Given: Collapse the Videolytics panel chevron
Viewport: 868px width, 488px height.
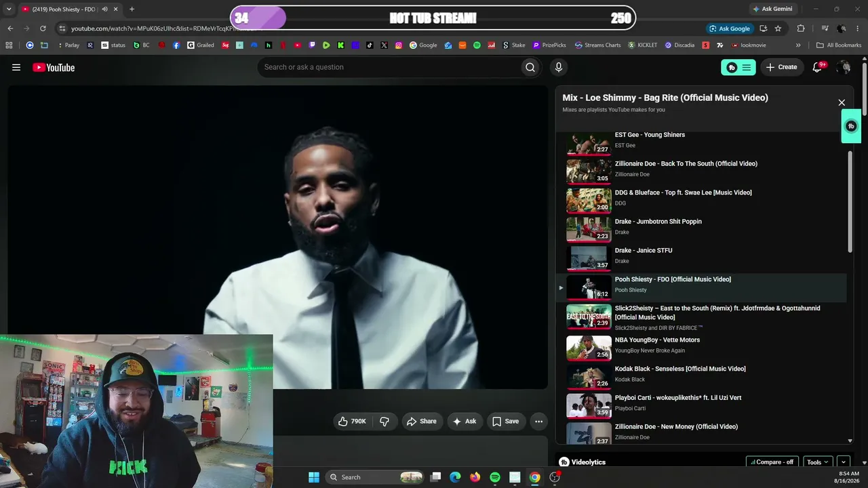Looking at the screenshot, I should pos(844,462).
